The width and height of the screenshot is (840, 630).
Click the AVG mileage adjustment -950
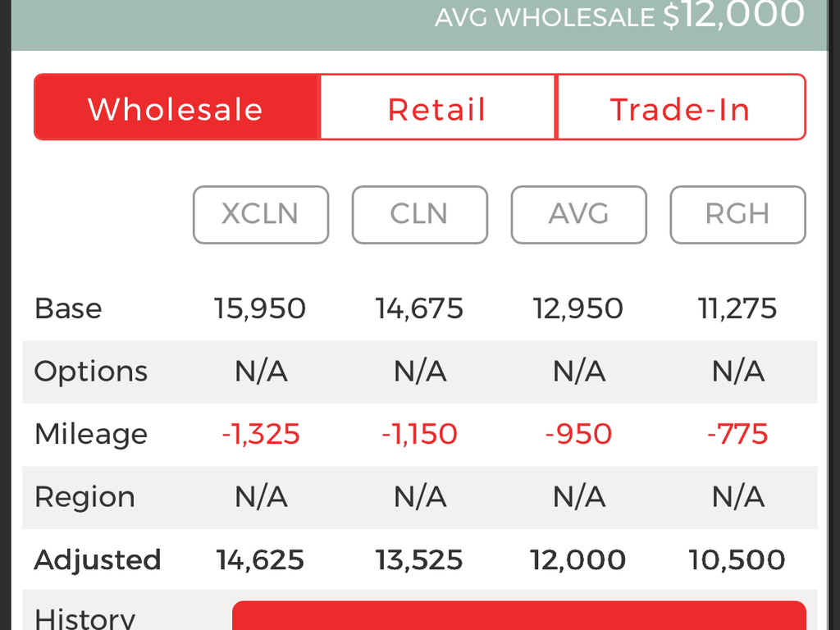point(578,434)
